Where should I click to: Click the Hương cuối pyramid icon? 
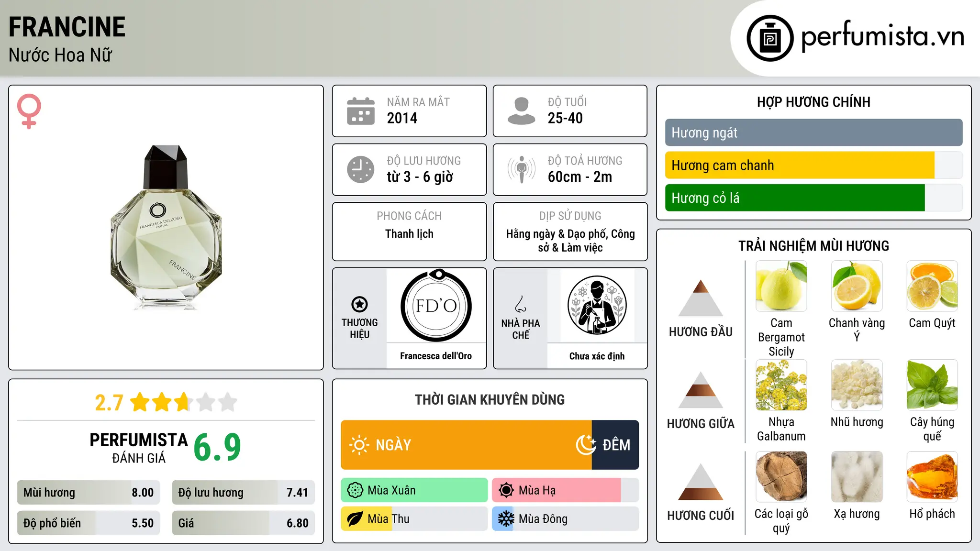(701, 482)
